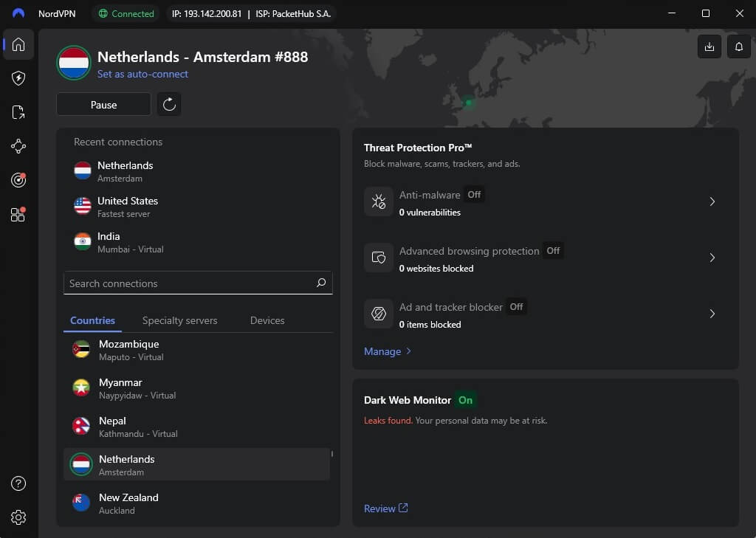Enable Advanced browsing protection

click(552, 251)
